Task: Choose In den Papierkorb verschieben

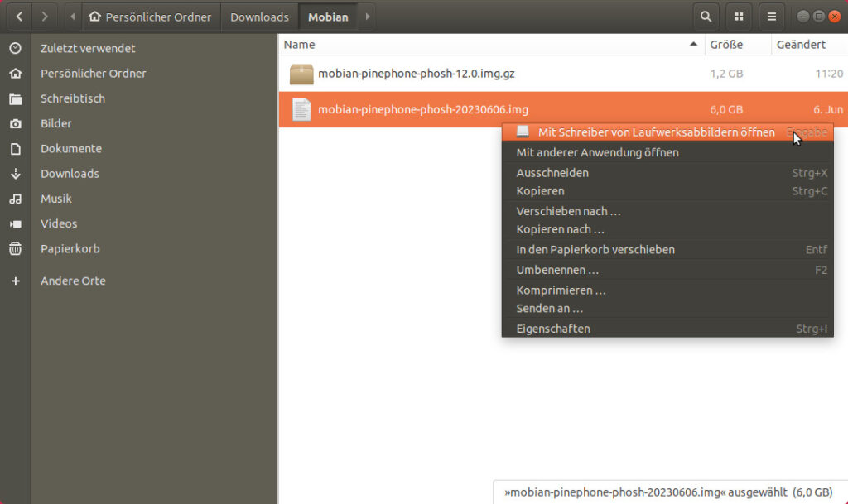Action: point(667,250)
